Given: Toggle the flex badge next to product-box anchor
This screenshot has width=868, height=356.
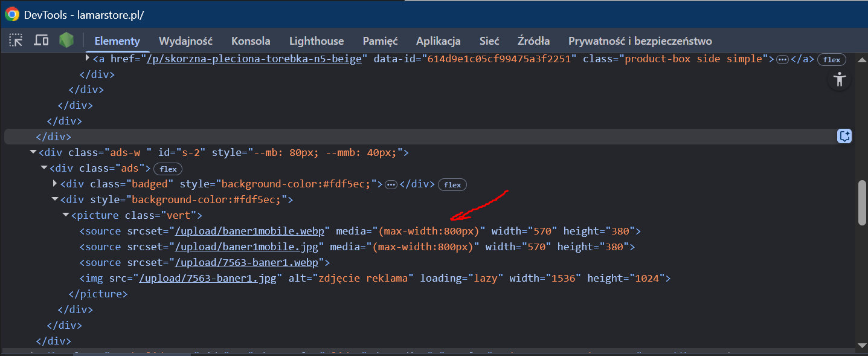Looking at the screenshot, I should tap(831, 59).
